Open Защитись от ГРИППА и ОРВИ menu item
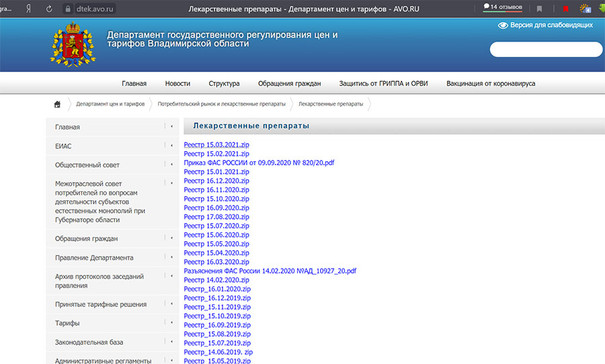605x364 pixels. click(x=384, y=83)
